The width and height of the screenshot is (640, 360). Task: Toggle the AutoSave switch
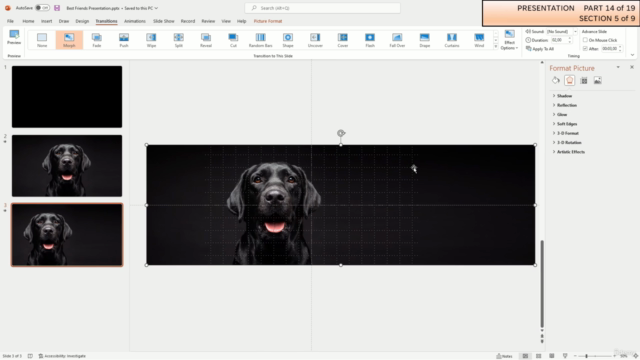pos(42,8)
